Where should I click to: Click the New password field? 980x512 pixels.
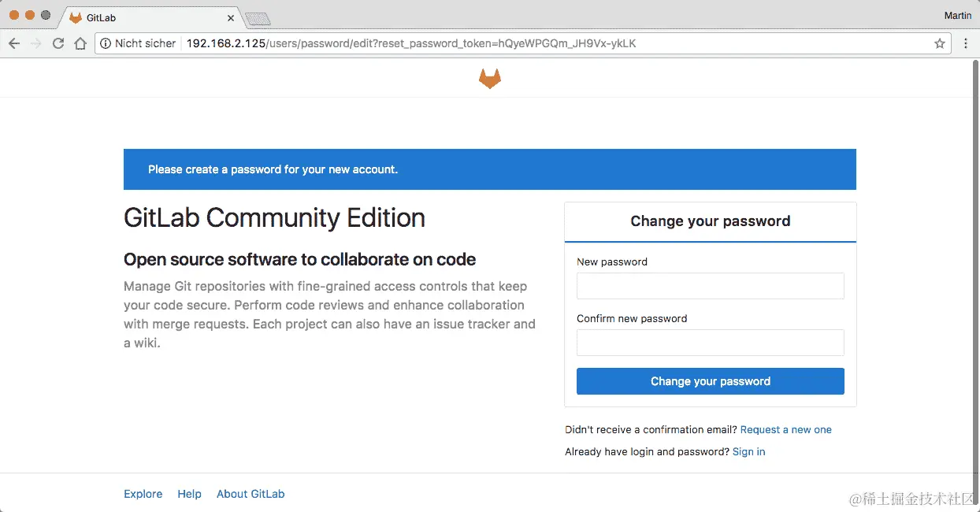pos(711,286)
